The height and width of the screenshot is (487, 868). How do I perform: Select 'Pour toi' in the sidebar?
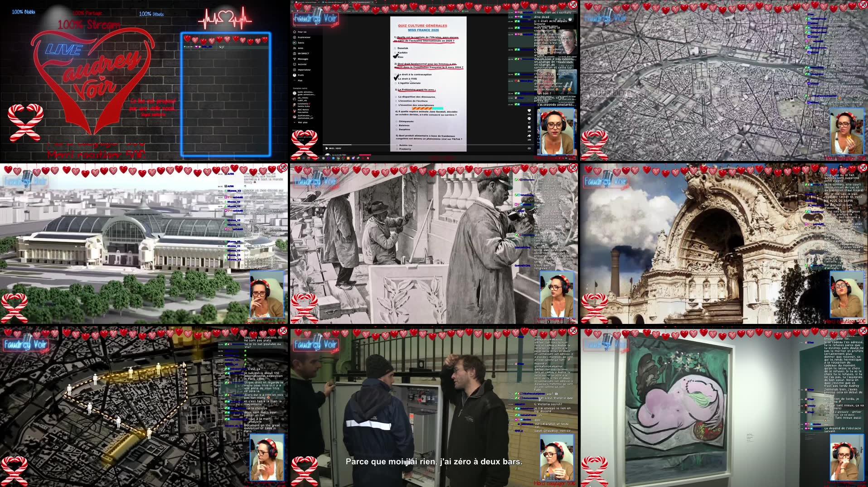click(x=301, y=32)
